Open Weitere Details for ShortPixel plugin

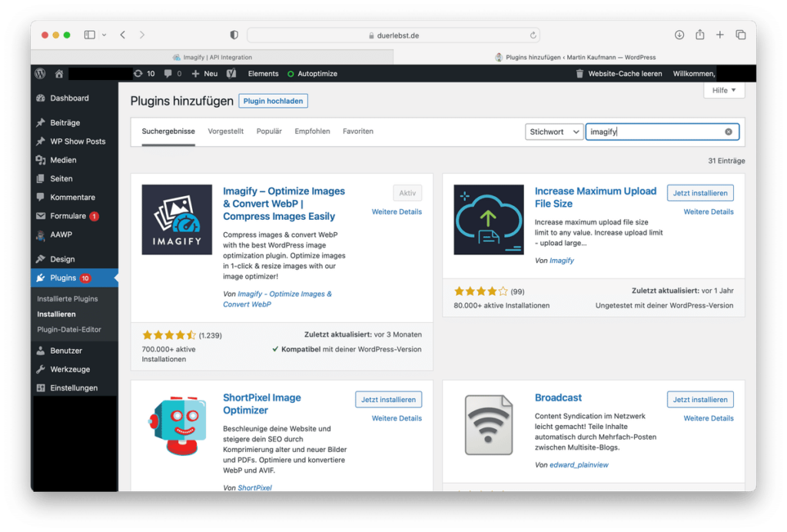point(397,418)
